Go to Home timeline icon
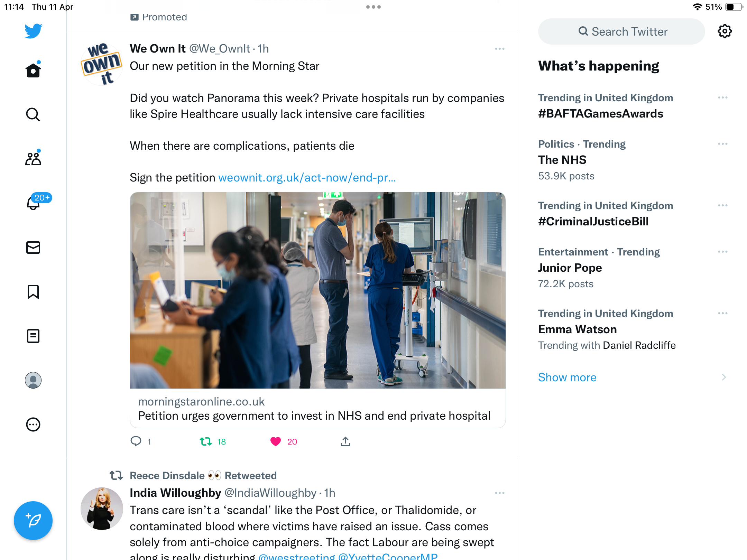The image size is (747, 560). [x=33, y=69]
